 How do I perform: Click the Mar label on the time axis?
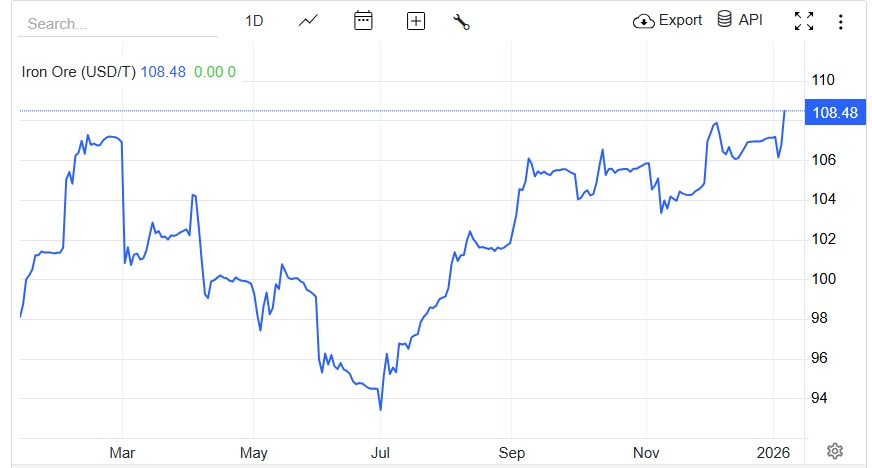[x=122, y=453]
